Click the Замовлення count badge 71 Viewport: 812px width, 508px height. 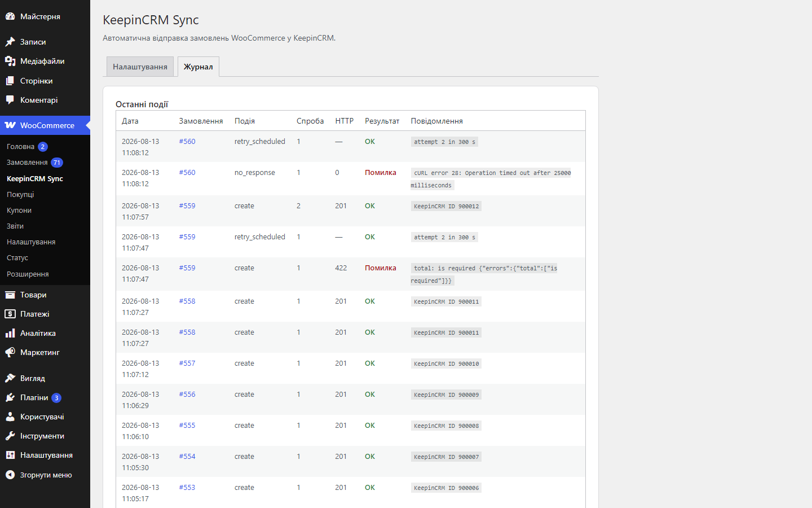pyautogui.click(x=57, y=163)
